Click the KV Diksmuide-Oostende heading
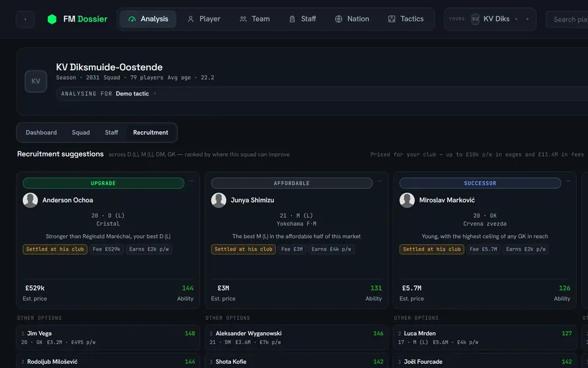 (109, 67)
